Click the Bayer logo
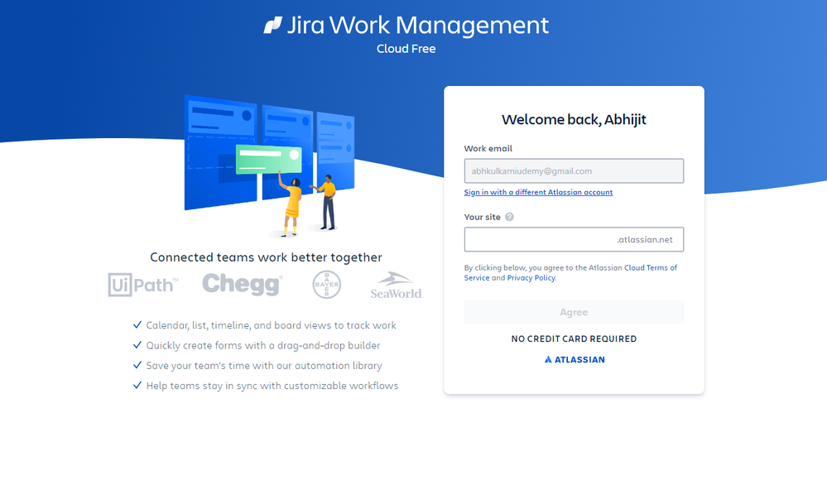Viewport: 827px width, 504px height. 326,285
